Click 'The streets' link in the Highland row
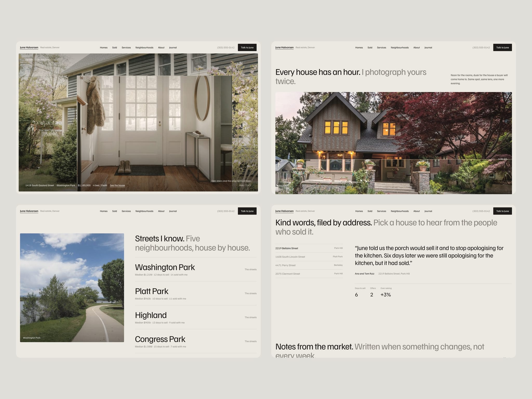The height and width of the screenshot is (399, 532). [250, 317]
